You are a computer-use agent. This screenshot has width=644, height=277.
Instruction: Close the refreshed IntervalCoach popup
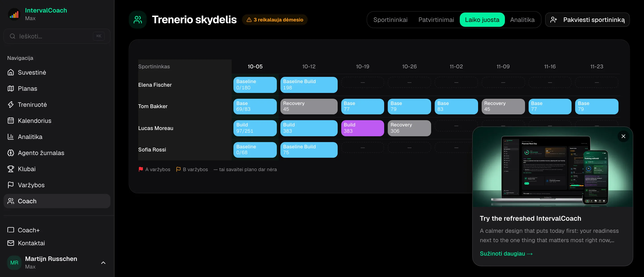(623, 136)
